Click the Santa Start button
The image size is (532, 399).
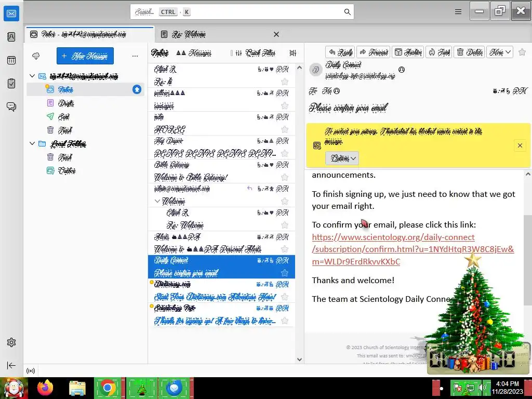(14, 388)
